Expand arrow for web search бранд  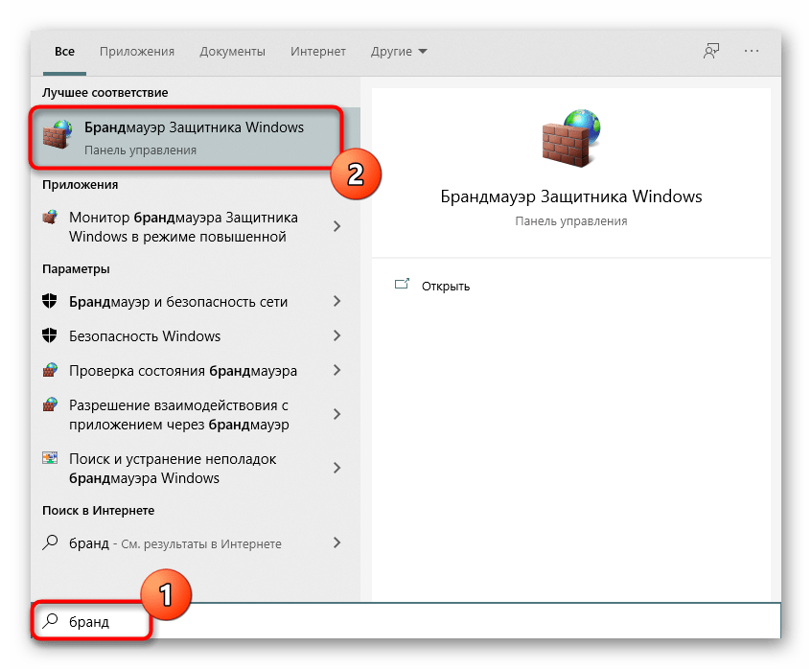coord(336,542)
